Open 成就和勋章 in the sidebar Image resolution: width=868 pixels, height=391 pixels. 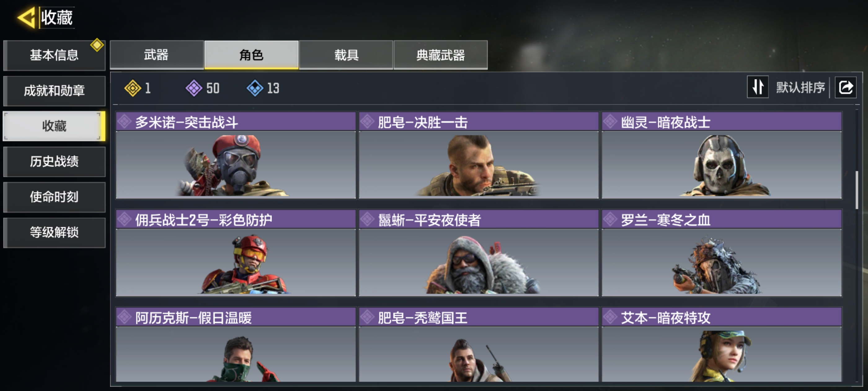pyautogui.click(x=54, y=91)
